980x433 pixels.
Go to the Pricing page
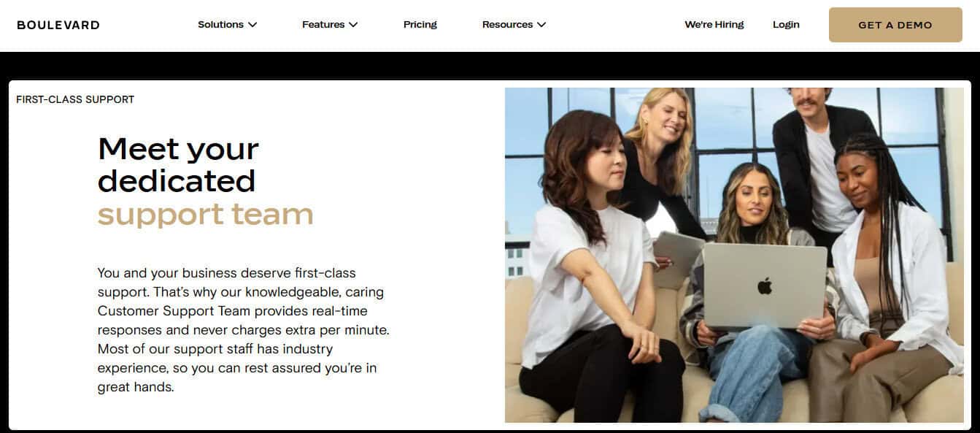click(420, 25)
